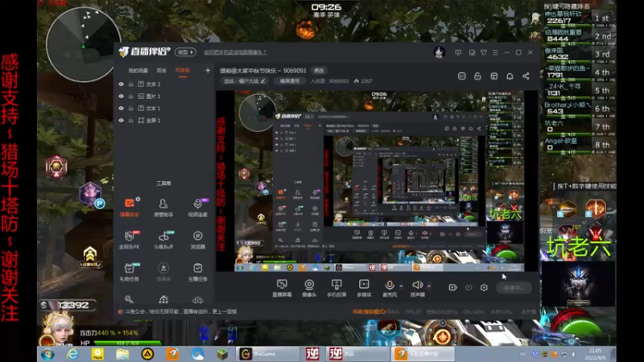Click the start streaming button
This screenshot has height=362, width=644.
514,288
